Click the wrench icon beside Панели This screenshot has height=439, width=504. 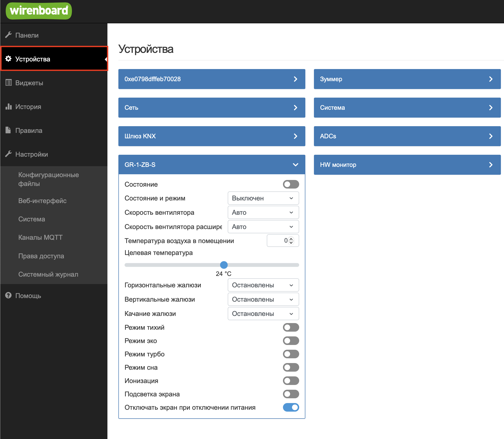8,35
